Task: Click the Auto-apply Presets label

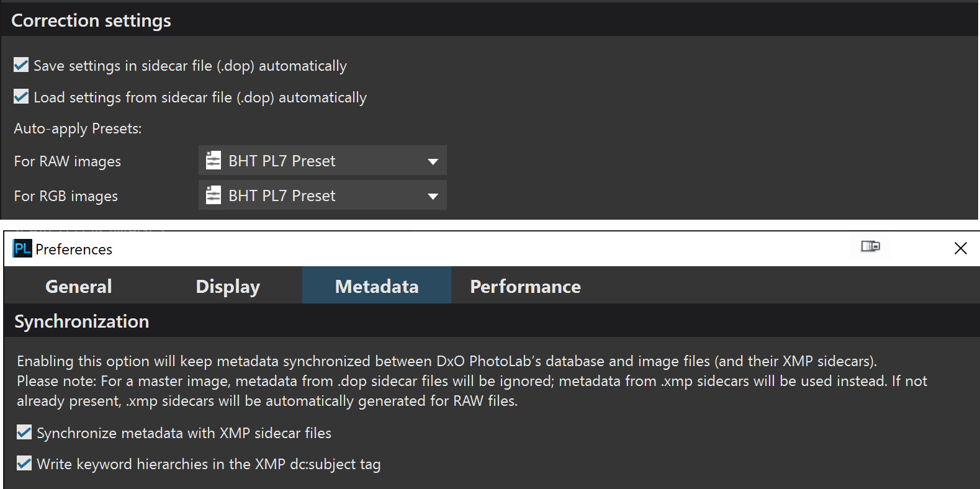Action: [78, 128]
